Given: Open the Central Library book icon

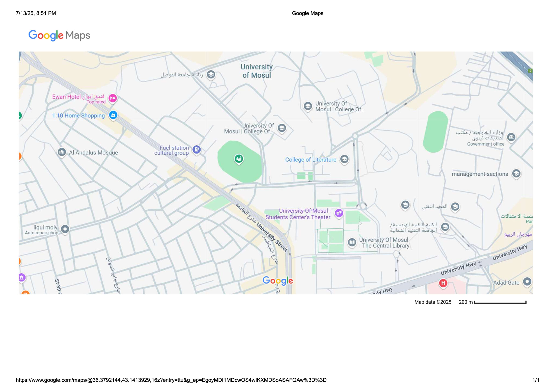Looking at the screenshot, I should pyautogui.click(x=352, y=242).
